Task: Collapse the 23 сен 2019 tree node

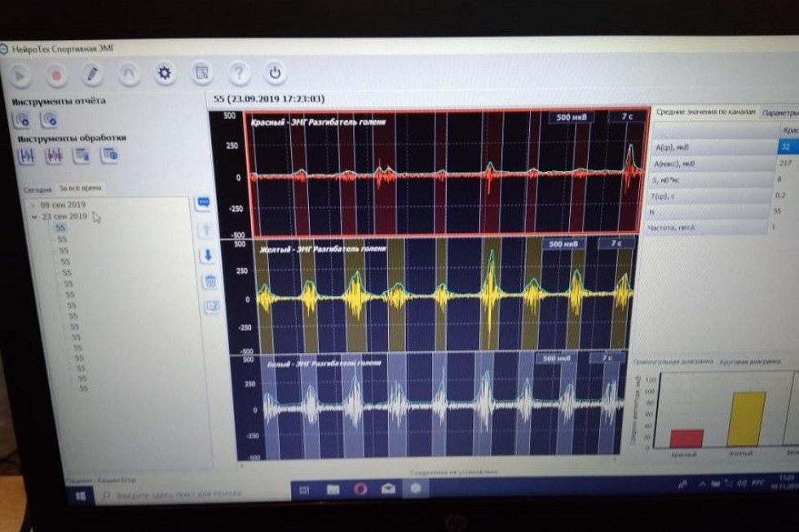Action: tap(33, 217)
